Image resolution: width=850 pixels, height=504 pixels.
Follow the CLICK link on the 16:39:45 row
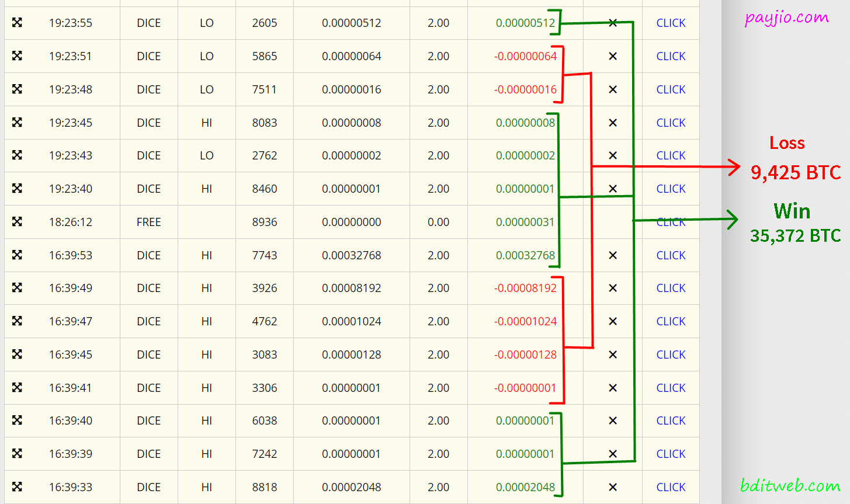coord(670,354)
